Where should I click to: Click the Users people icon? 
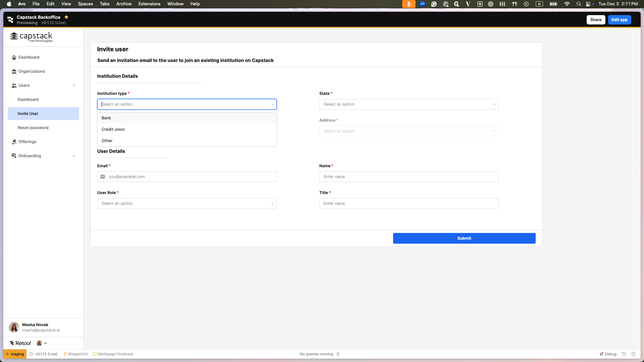[x=14, y=85]
